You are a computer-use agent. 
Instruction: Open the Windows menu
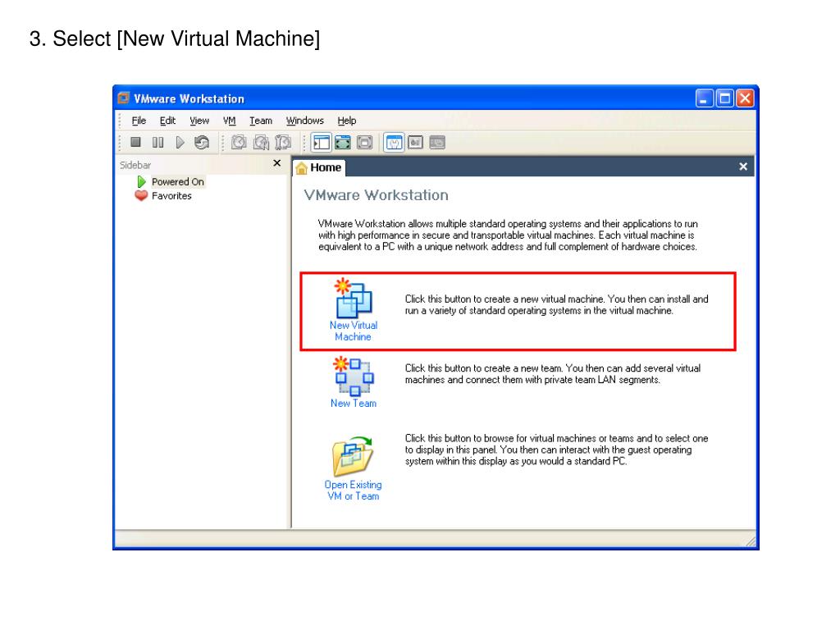point(305,121)
